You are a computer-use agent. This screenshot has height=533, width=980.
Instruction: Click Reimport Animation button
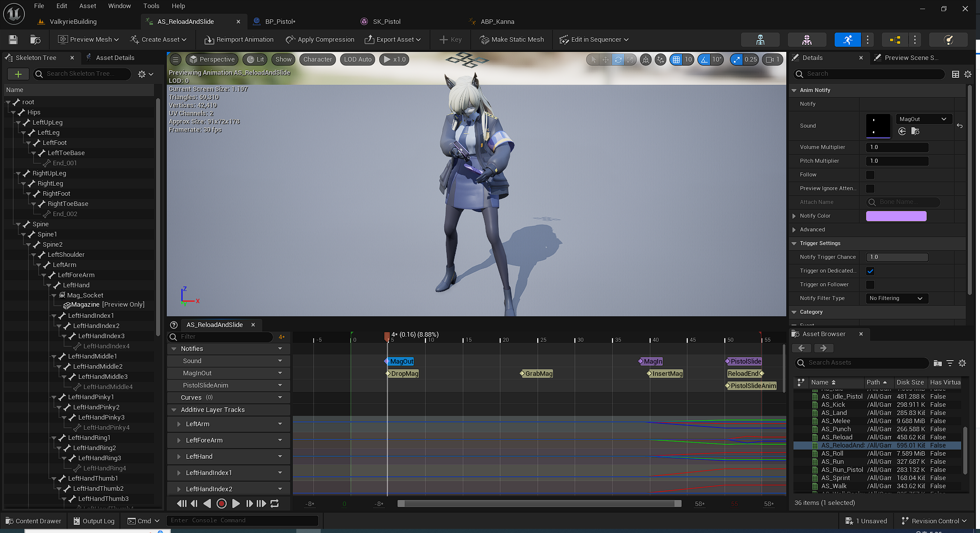pos(239,40)
